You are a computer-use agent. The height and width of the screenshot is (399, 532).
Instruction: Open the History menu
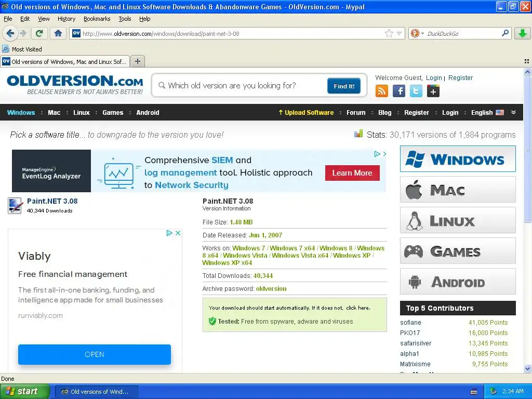66,19
